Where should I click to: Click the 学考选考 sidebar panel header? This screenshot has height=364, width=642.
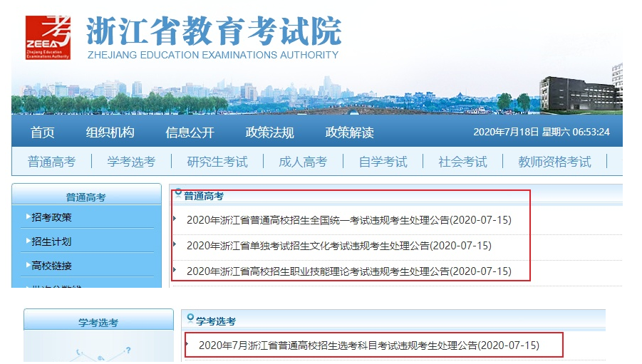pos(98,320)
